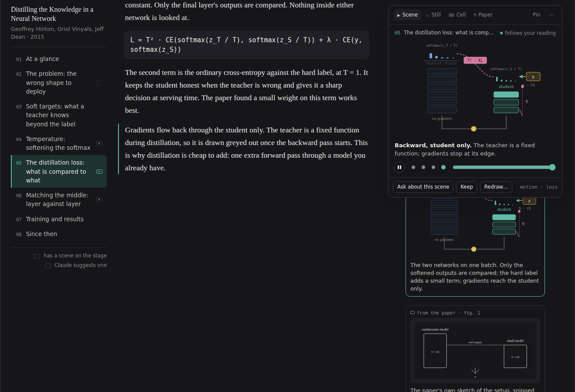The width and height of the screenshot is (575, 392).
Task: Click the caption 'Backward, student only.'
Action: click(433, 145)
